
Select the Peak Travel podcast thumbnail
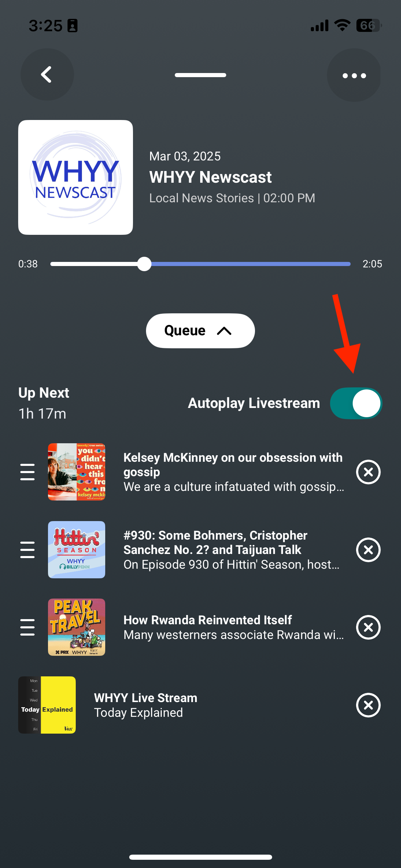(x=76, y=627)
